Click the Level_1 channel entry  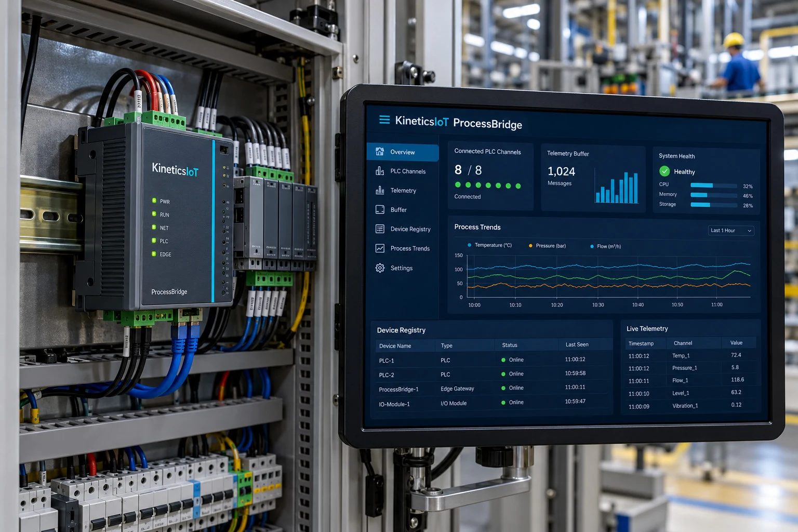click(681, 393)
